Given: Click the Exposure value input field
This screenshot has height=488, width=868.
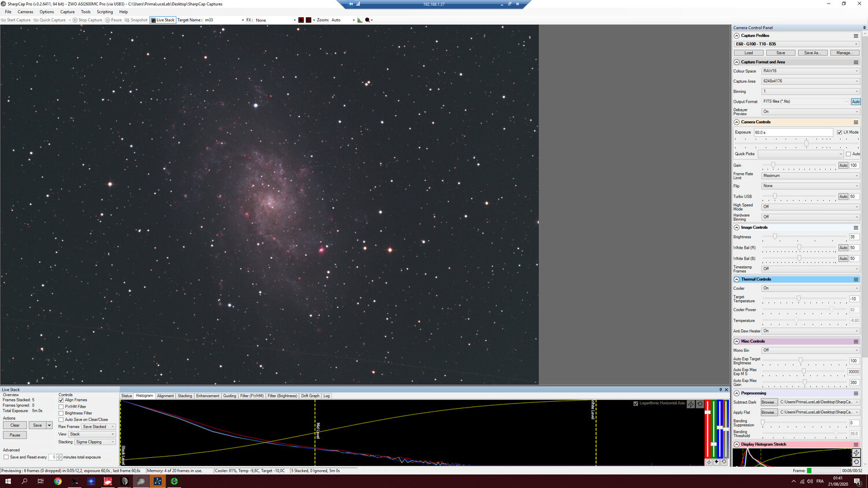Looking at the screenshot, I should click(793, 133).
